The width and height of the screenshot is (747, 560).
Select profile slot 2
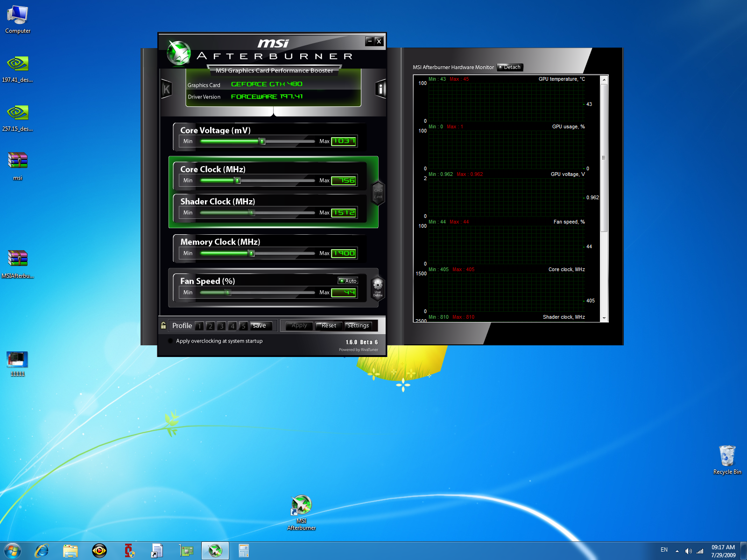(211, 326)
